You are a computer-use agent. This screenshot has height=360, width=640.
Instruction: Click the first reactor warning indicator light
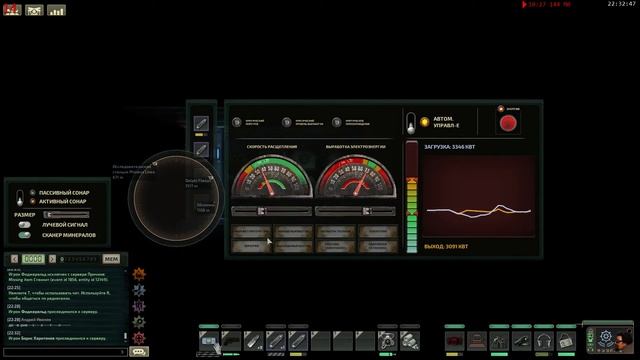[237, 122]
